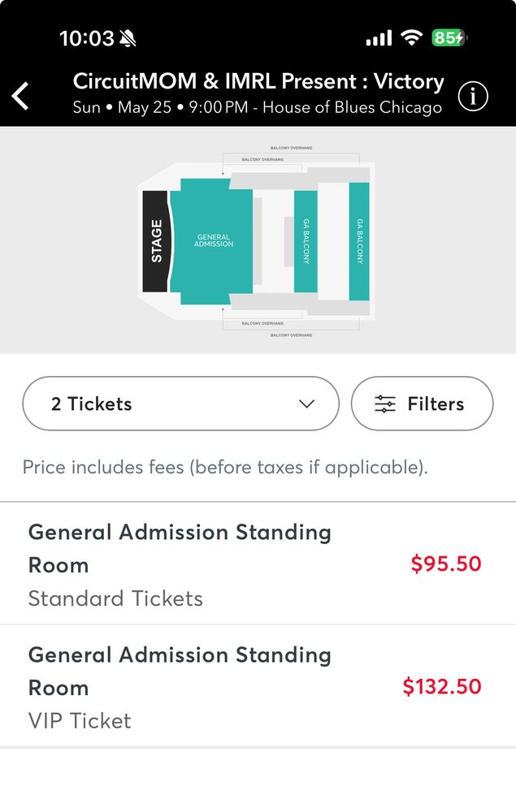Tap the Filters sliders icon
Screen dimensions: 516x812
(x=385, y=404)
